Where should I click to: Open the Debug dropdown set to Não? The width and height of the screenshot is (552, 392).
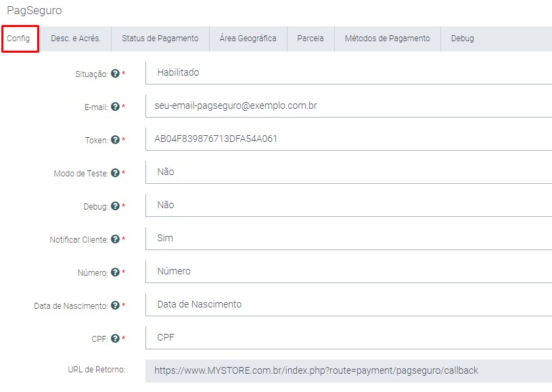click(x=348, y=205)
